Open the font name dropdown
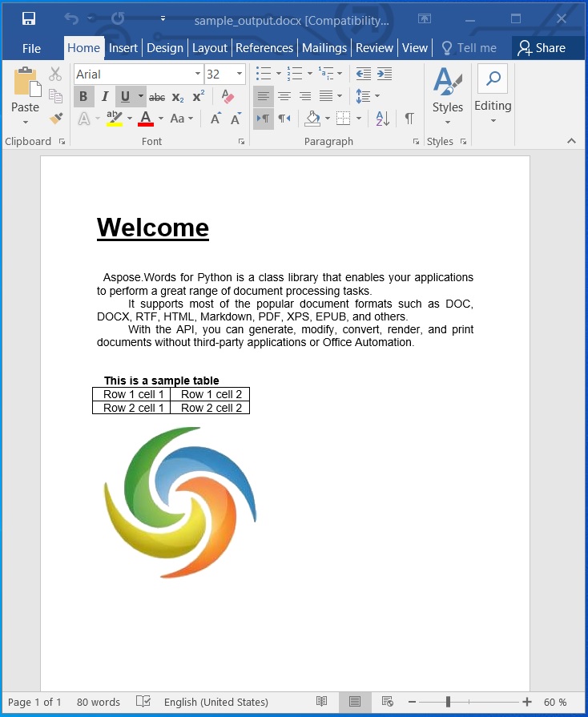Screen dimensions: 588x717 [x=198, y=75]
